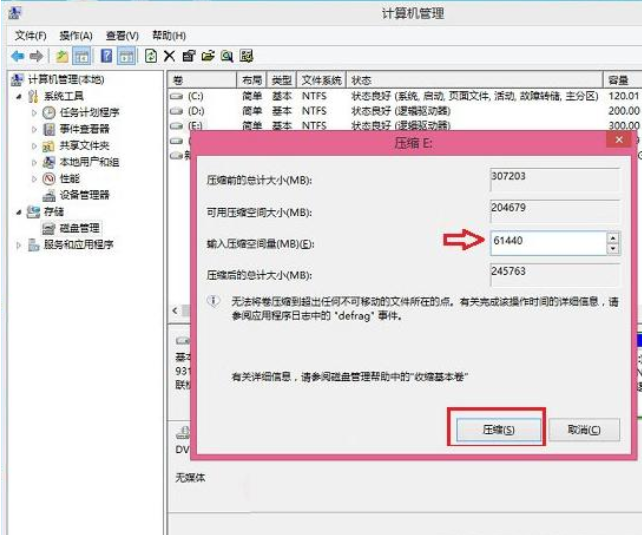Click the back arrow toolbar icon
Viewport: 642px width, 535px height.
pos(17,57)
